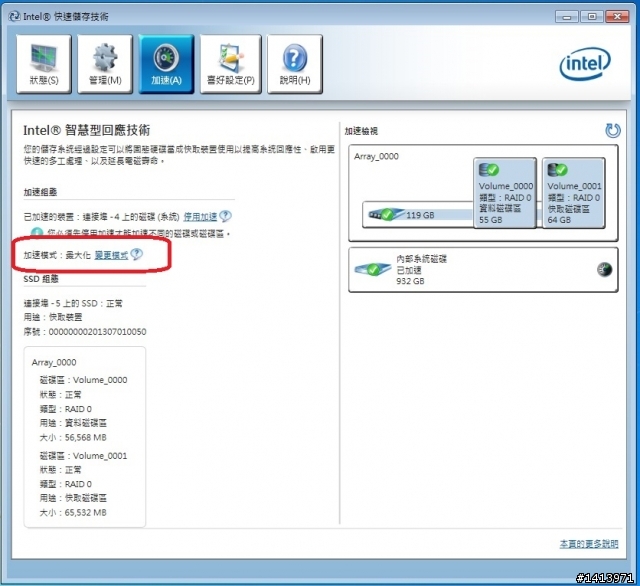Viewport: 640px width, 586px height.
Task: Click the 磁碟區: Volume_0000 text row
Action: [83, 380]
